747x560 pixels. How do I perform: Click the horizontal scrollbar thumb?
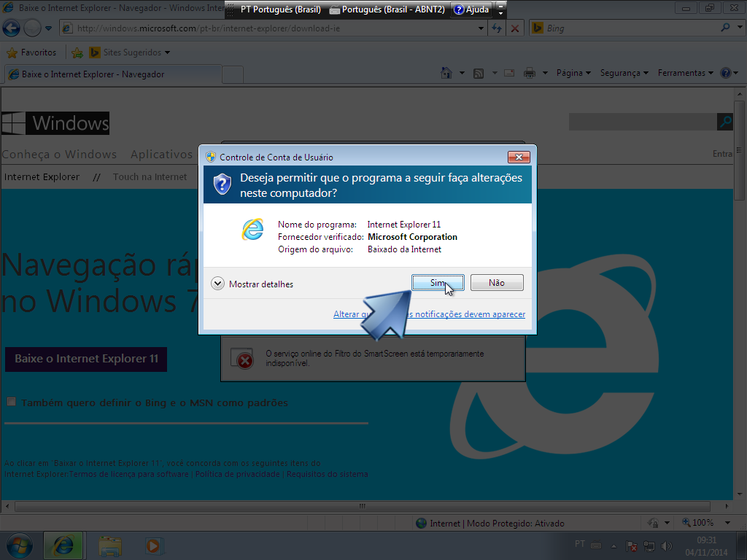pyautogui.click(x=363, y=506)
